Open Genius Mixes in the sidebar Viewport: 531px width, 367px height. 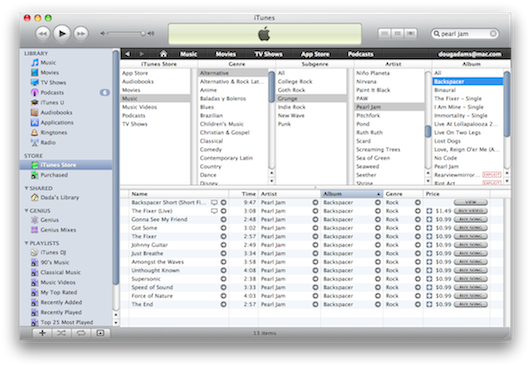click(58, 230)
